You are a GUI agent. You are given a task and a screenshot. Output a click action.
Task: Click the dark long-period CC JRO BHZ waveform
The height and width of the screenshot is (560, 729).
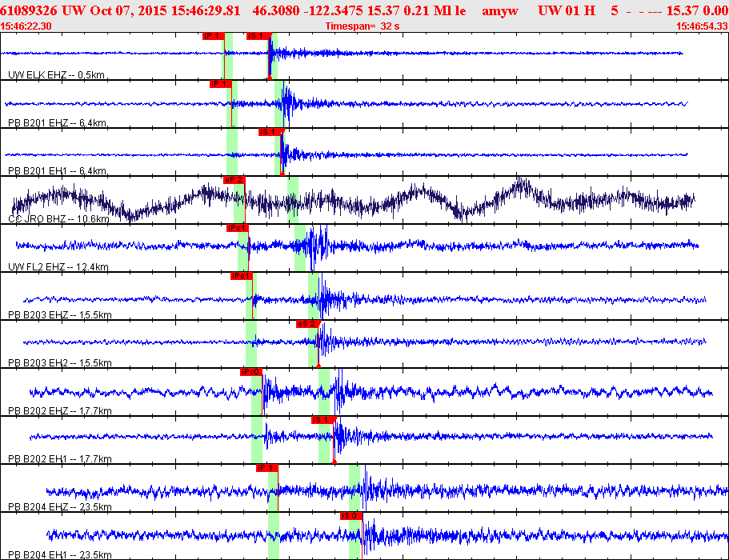click(354, 200)
